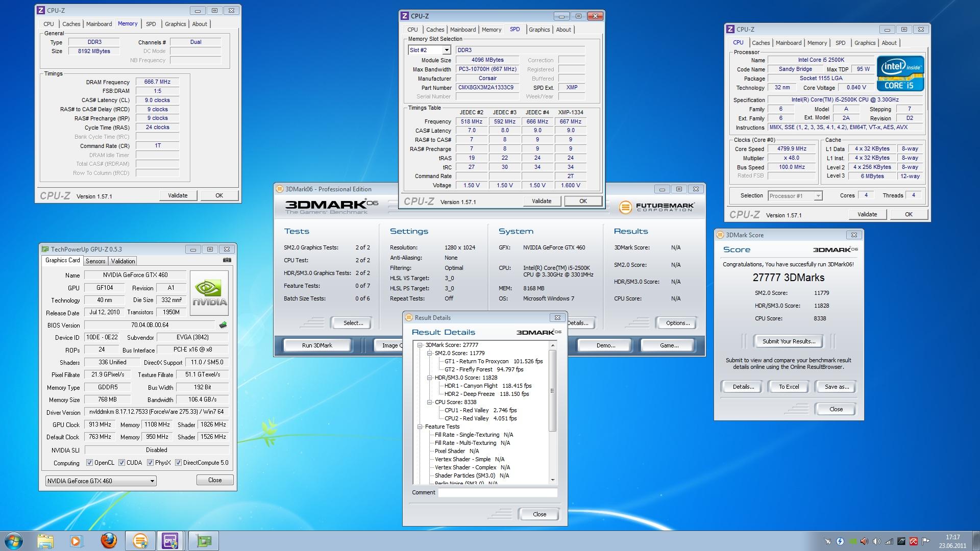This screenshot has height=551, width=980.
Task: Click Validate in Memory CPU-Z window
Action: coord(178,195)
